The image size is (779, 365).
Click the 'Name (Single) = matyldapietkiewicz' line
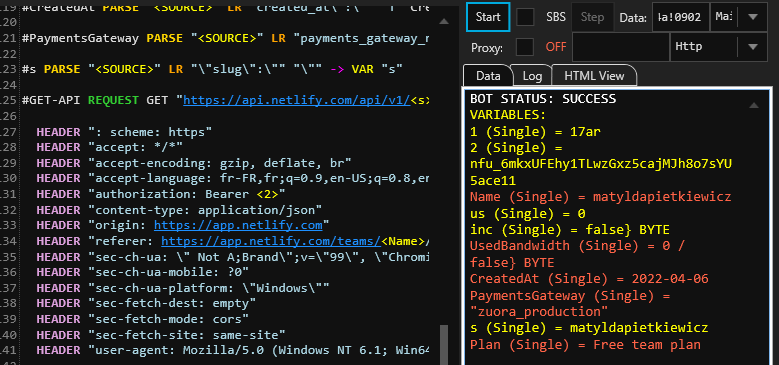601,197
